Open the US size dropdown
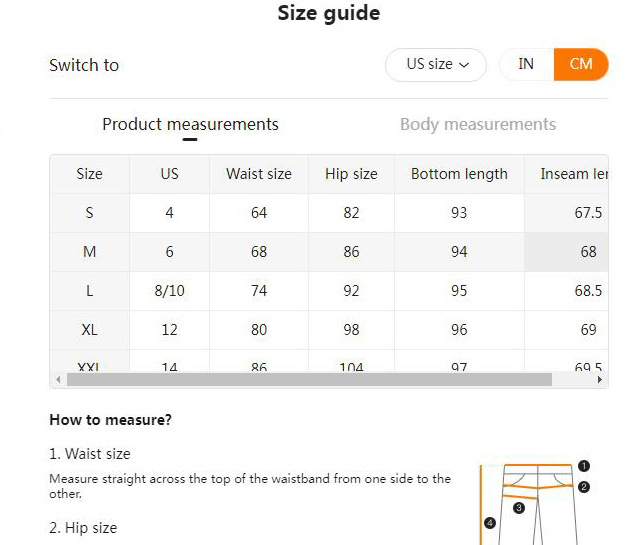Screen dimensions: 638x545 [x=436, y=65]
